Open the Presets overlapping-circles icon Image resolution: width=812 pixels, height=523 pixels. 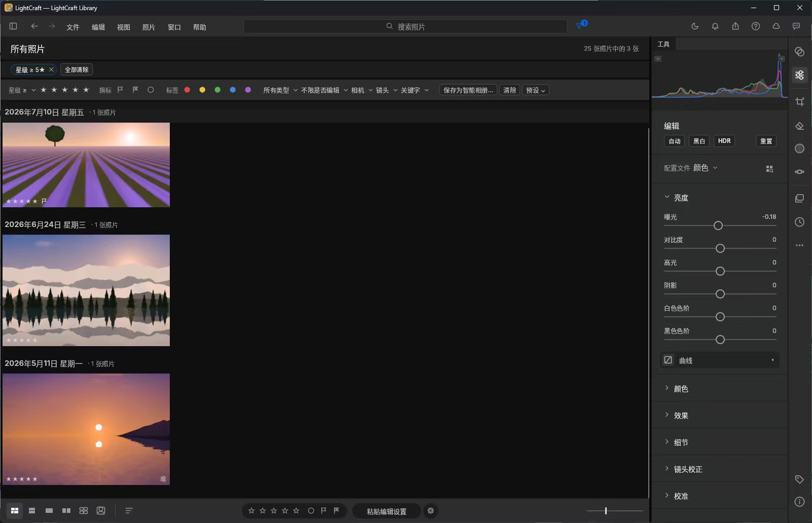[800, 52]
